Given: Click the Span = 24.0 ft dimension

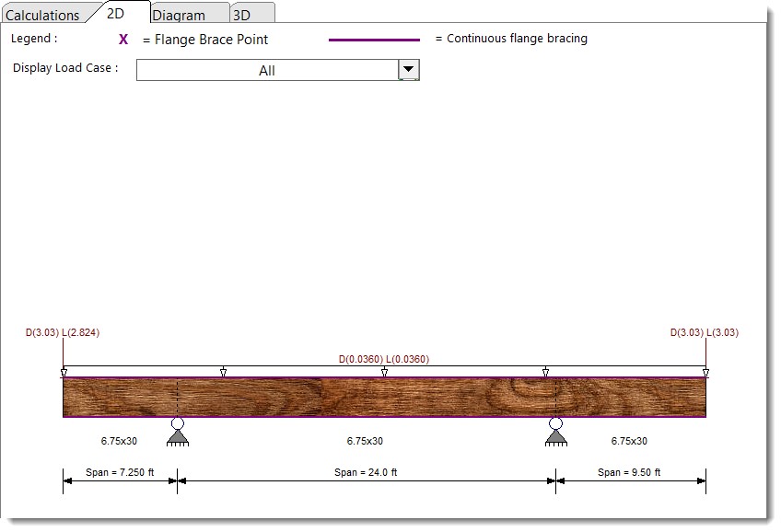Looking at the screenshot, I should (x=366, y=472).
